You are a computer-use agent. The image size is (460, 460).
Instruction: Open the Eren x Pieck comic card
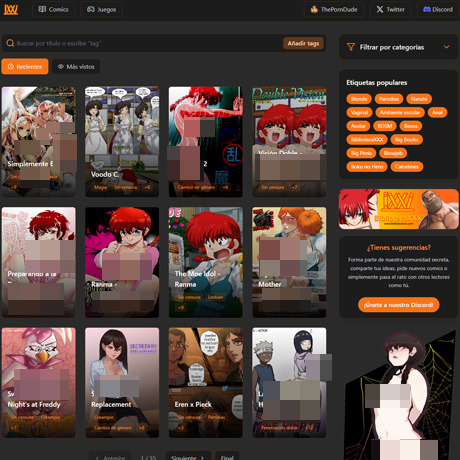[206, 382]
